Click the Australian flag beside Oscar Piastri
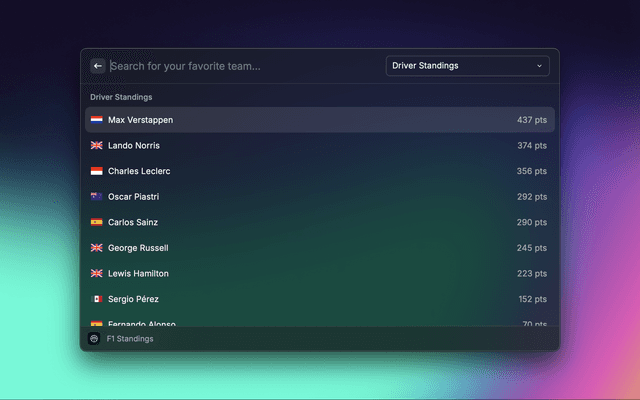 point(97,197)
